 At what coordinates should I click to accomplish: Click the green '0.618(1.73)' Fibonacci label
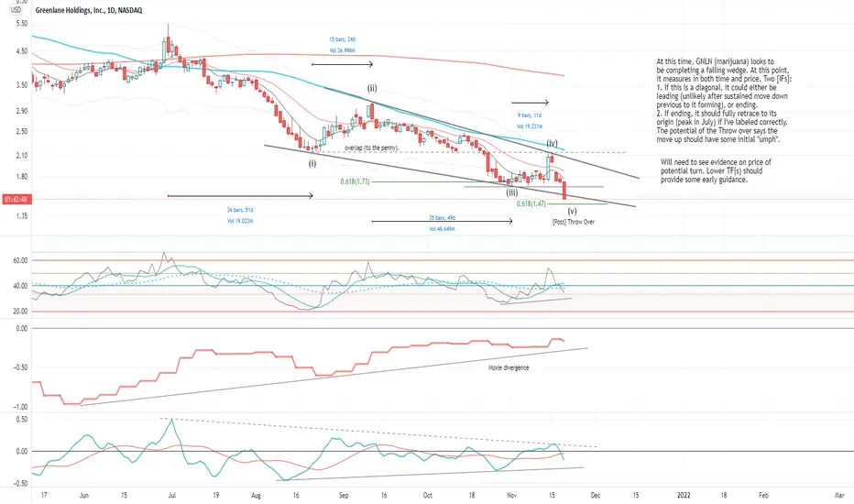[356, 181]
